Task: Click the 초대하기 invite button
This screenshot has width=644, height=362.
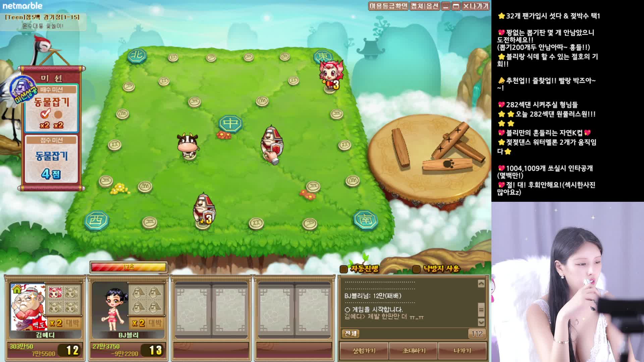Action: (x=414, y=351)
